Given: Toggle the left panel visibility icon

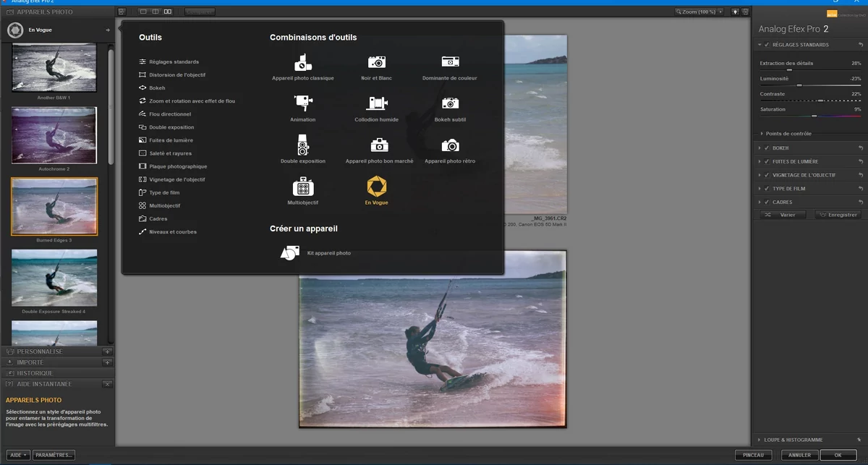Looking at the screenshot, I should (122, 12).
